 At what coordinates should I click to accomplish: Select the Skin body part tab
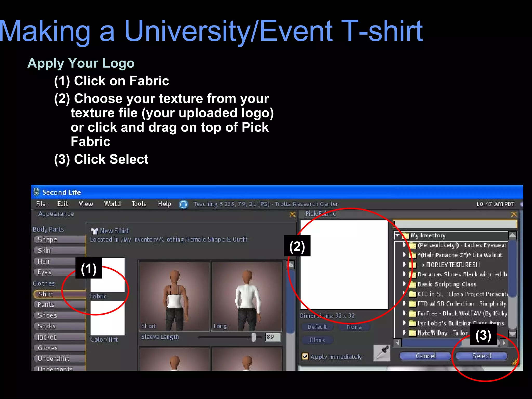(59, 250)
